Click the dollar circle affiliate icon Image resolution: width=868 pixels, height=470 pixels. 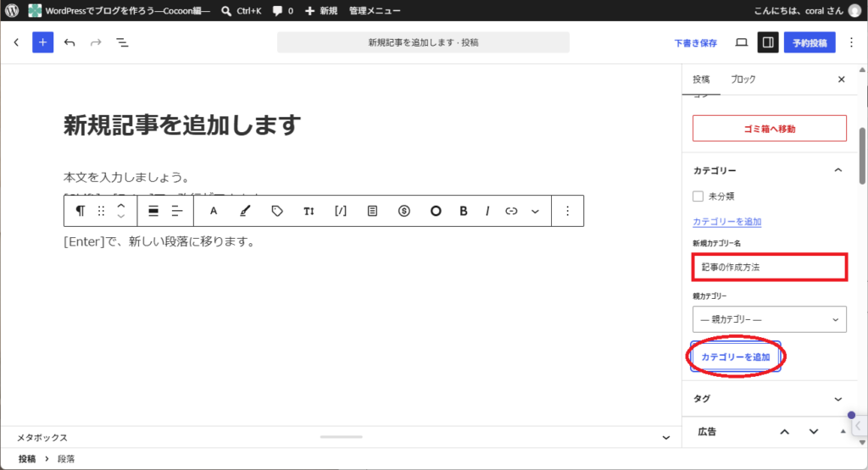(x=404, y=211)
